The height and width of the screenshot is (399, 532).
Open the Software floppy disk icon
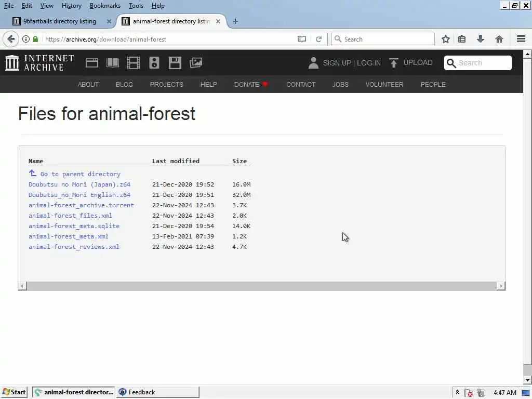[x=175, y=63]
